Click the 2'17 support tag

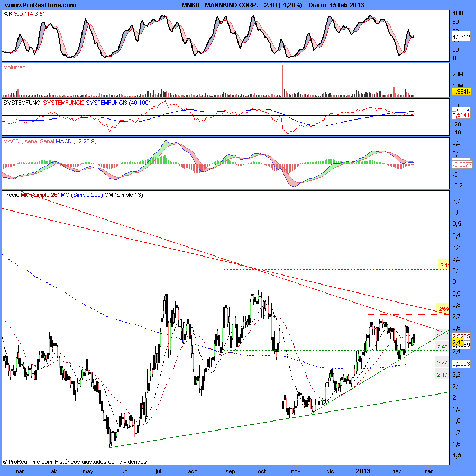tap(442, 375)
